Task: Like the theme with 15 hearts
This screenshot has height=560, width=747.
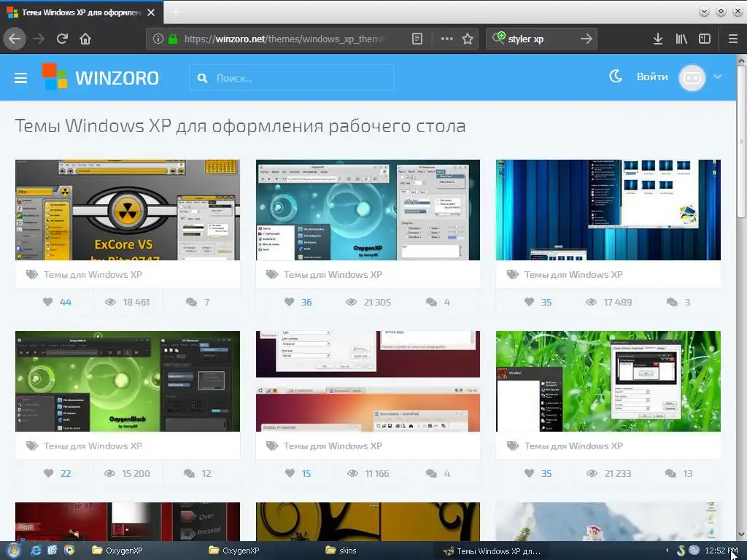Action: (x=290, y=473)
